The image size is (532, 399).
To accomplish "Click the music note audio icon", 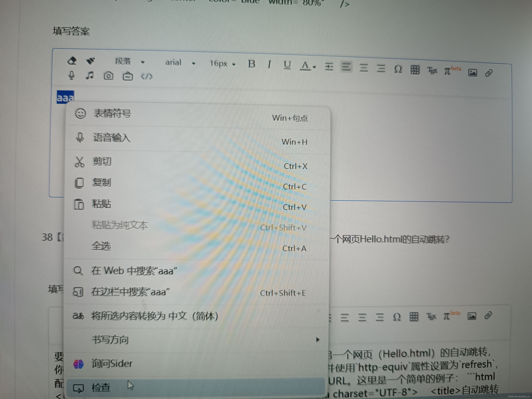I will (90, 76).
